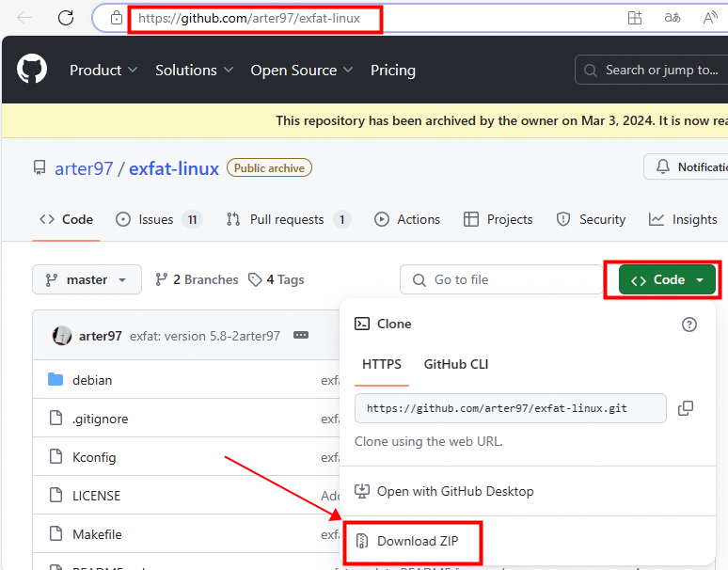Viewport: 728px width, 570px height.
Task: Switch to the Projects tab
Action: tap(499, 219)
